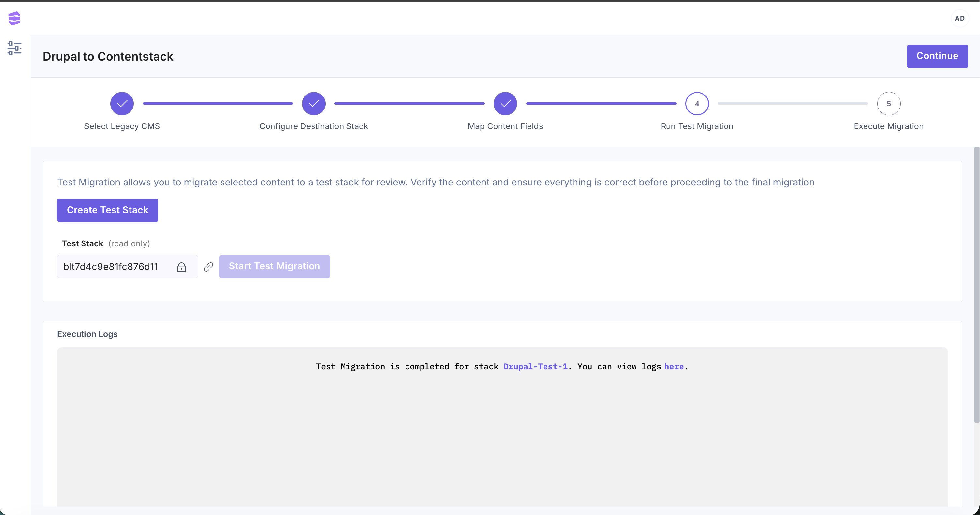Go to Configure Destination Stack step checkmark
The width and height of the screenshot is (980, 515).
click(x=314, y=103)
